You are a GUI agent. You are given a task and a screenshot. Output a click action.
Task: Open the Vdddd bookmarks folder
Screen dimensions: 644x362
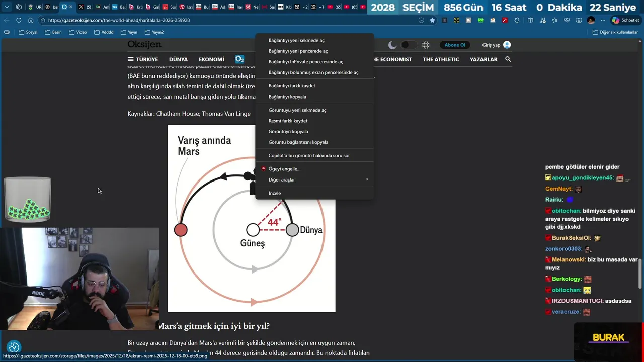pos(104,32)
